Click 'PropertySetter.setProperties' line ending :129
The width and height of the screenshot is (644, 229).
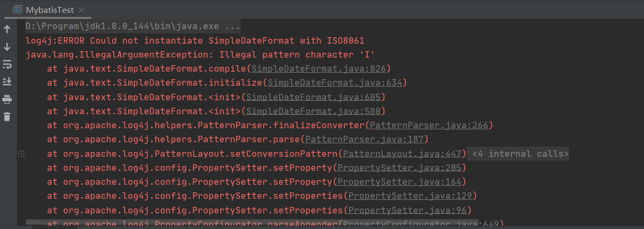pyautogui.click(x=262, y=196)
